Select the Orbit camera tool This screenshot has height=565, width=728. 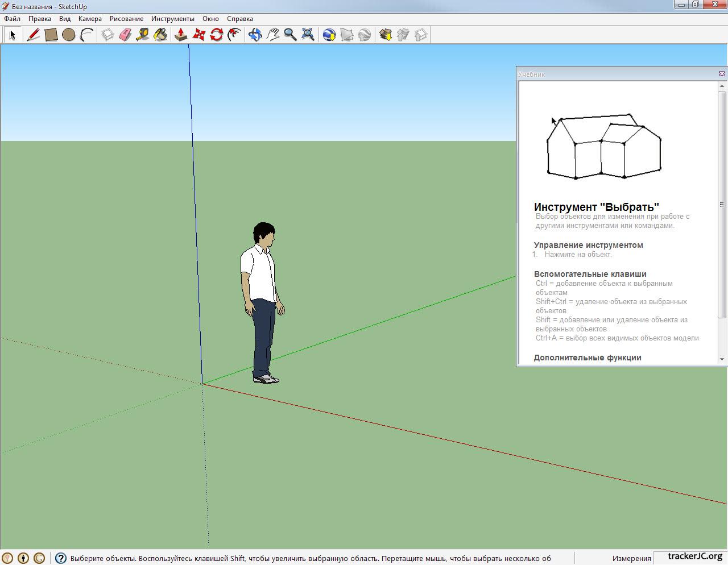[255, 35]
